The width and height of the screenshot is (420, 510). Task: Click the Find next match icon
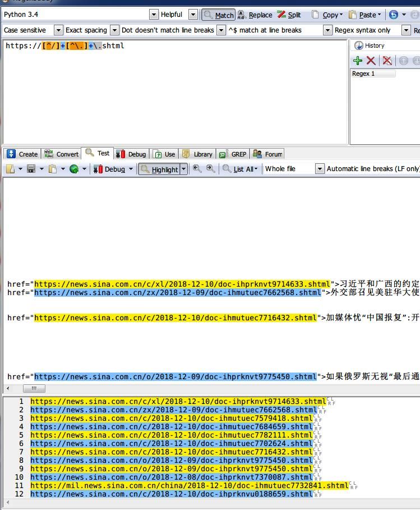click(211, 168)
